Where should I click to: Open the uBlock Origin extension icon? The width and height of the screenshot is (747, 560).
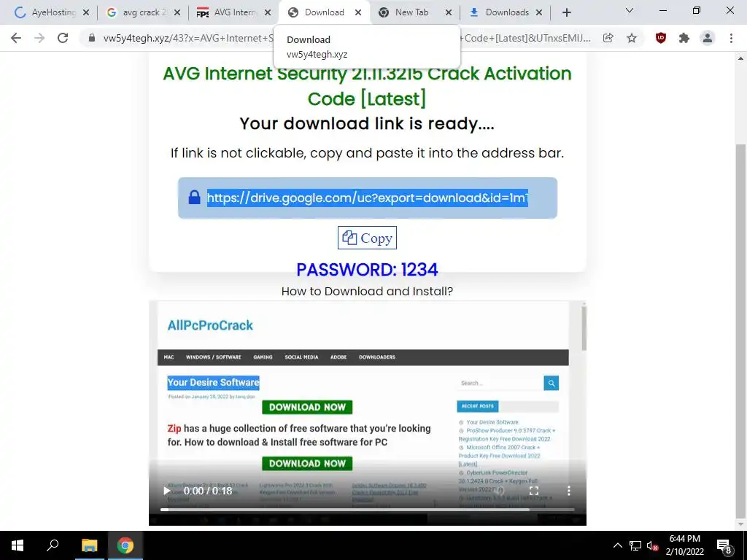[x=660, y=38]
